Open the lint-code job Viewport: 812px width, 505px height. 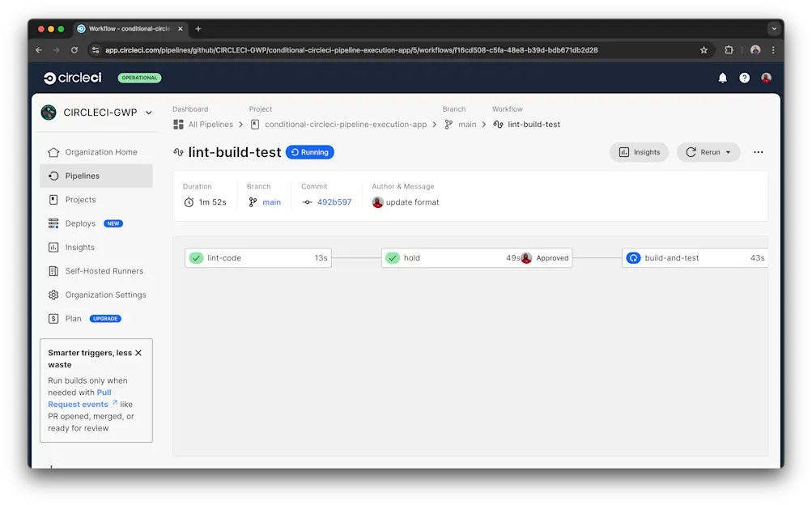coord(258,257)
